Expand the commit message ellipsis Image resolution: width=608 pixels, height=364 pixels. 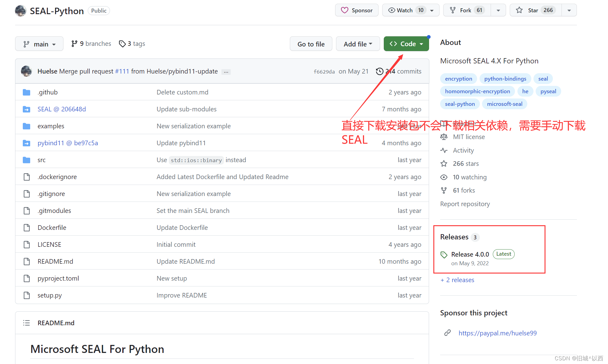[x=226, y=72]
